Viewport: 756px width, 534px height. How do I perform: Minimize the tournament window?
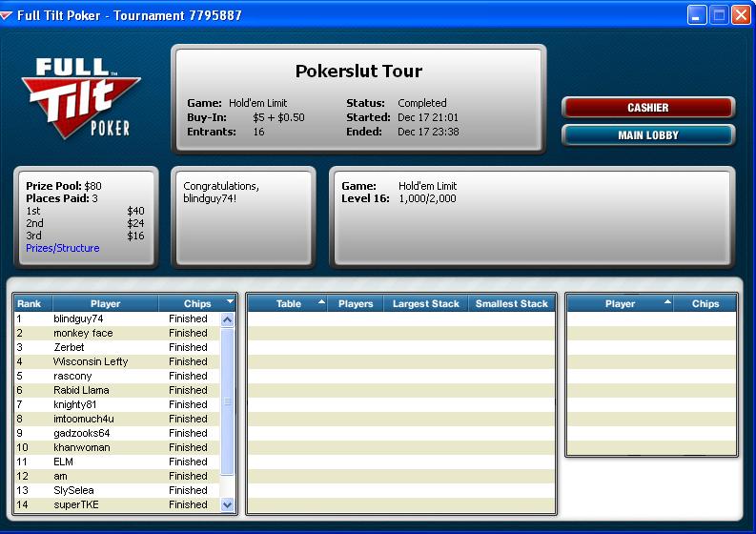pyautogui.click(x=696, y=15)
